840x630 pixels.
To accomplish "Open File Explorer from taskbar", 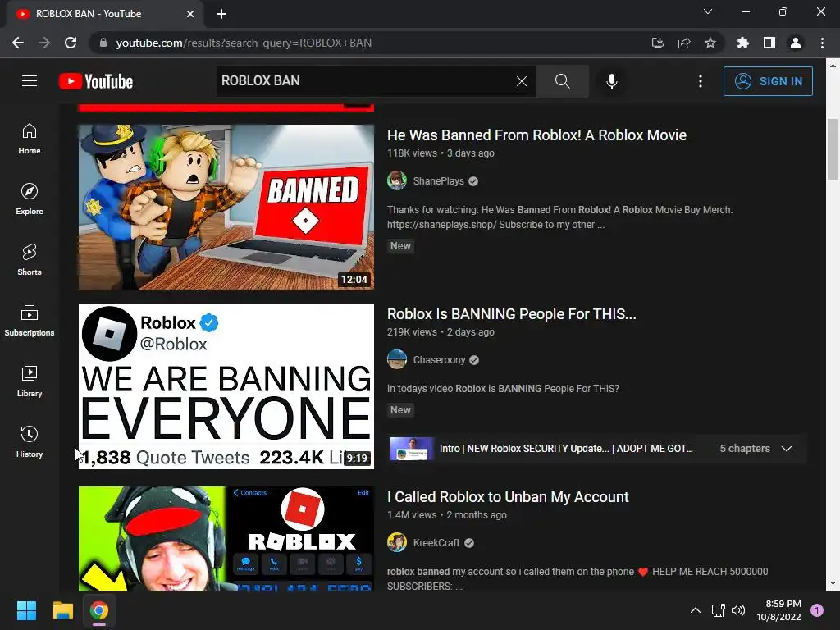I will pos(62,610).
